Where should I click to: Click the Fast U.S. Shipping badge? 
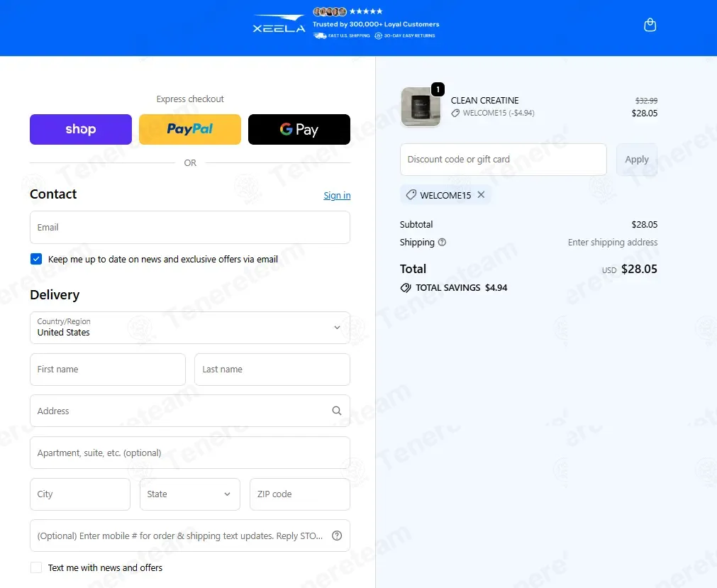point(342,35)
